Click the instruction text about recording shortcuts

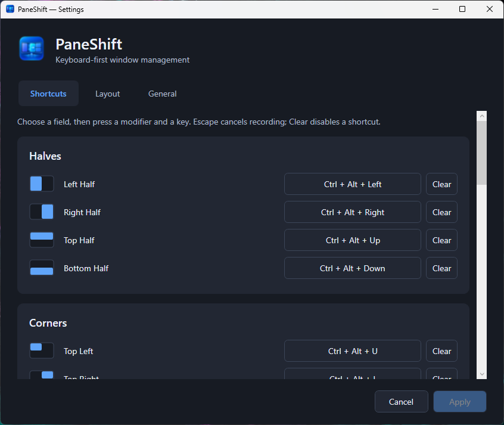[x=198, y=122]
